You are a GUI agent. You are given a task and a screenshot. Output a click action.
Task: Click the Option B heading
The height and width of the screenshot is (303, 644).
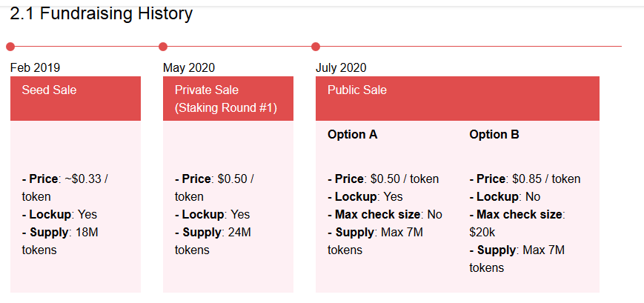[x=494, y=135]
